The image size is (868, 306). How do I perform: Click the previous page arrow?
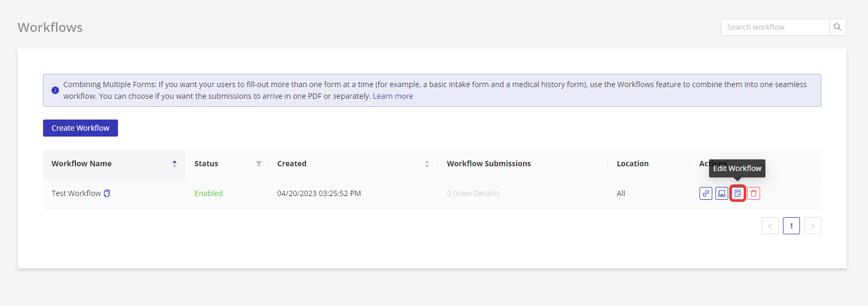point(770,226)
